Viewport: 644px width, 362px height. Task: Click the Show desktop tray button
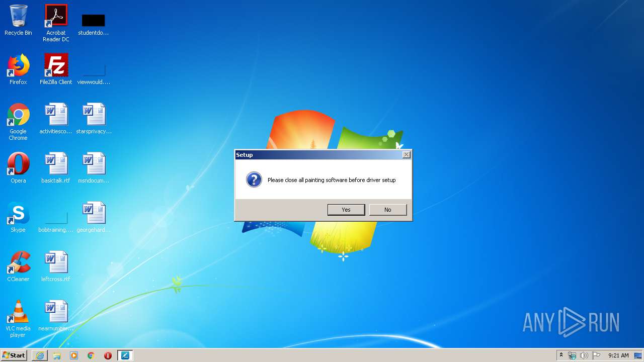[638, 355]
